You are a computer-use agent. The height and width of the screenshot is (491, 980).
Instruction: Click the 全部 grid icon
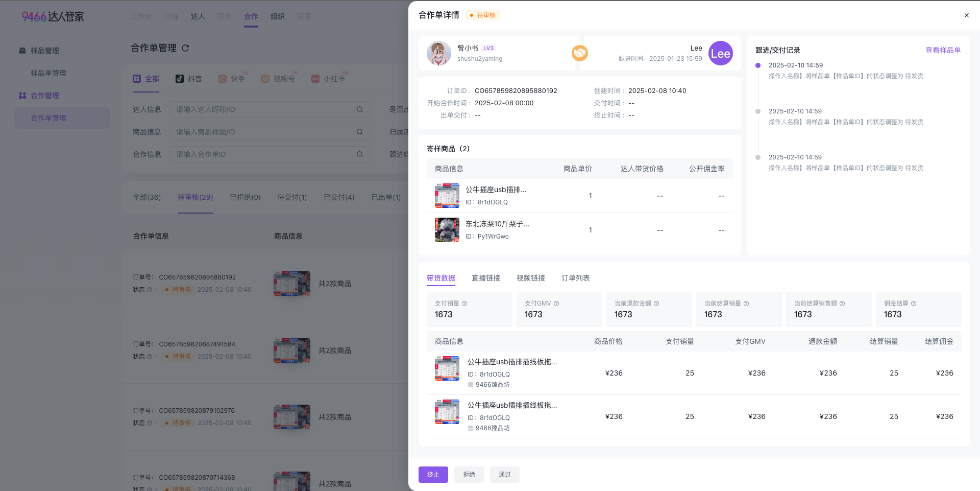[137, 79]
